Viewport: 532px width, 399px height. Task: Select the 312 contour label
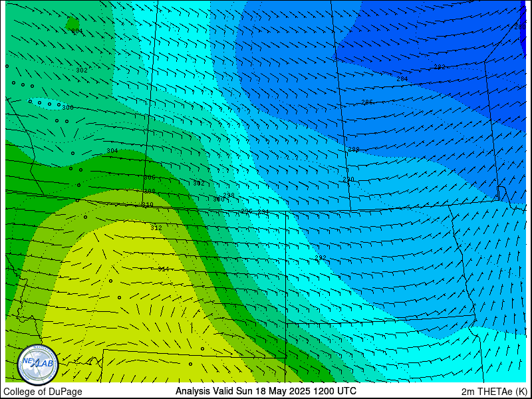(156, 227)
